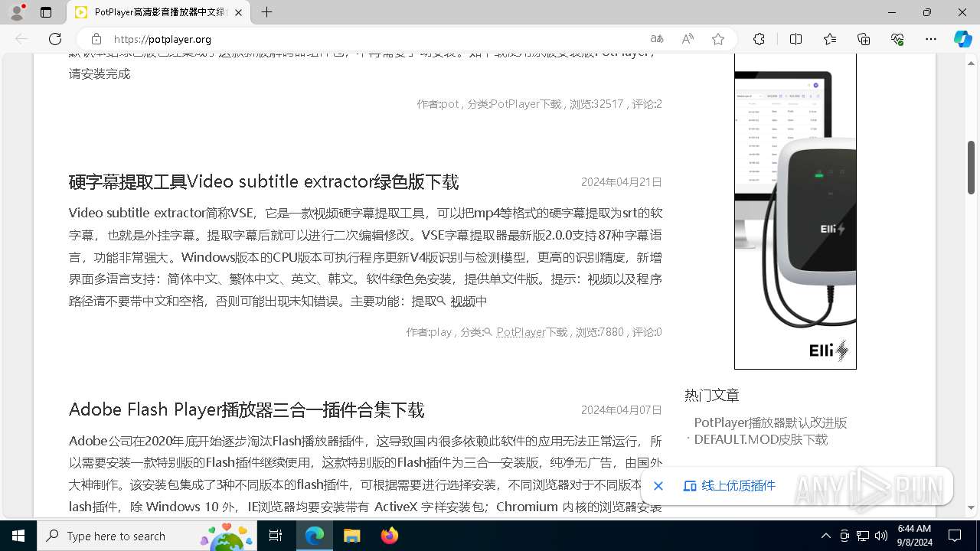Start Read aloud from address bar

coord(688,39)
